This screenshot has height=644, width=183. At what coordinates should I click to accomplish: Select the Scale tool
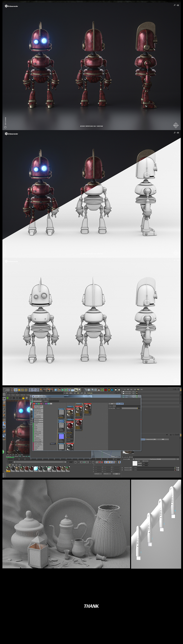(x=19, y=390)
